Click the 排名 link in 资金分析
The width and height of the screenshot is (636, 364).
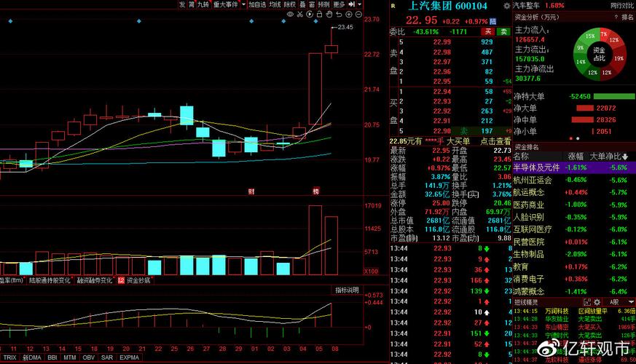[627, 17]
